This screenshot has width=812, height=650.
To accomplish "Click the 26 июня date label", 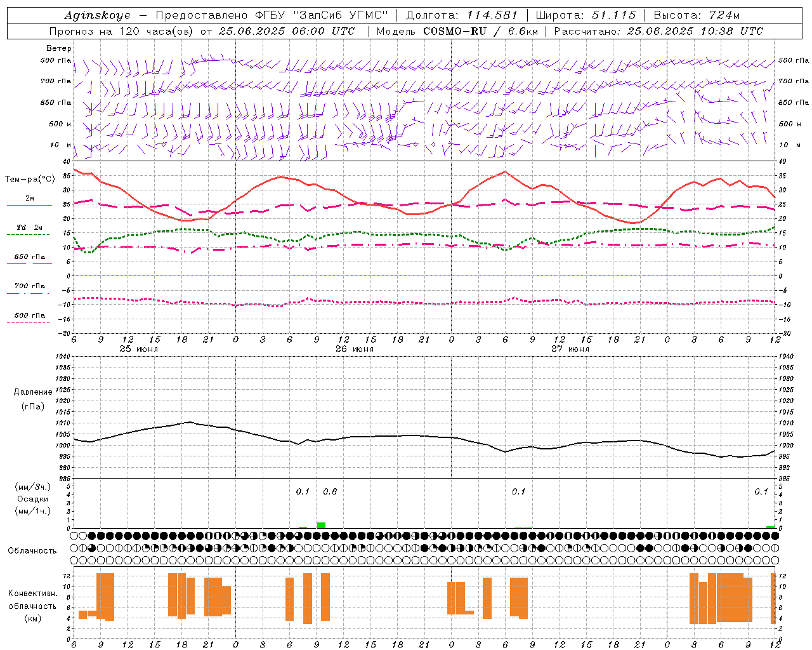I will [x=355, y=349].
